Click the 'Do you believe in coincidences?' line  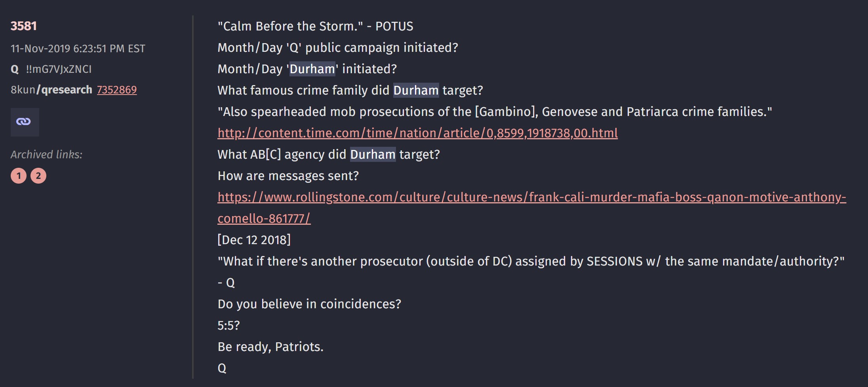(309, 304)
